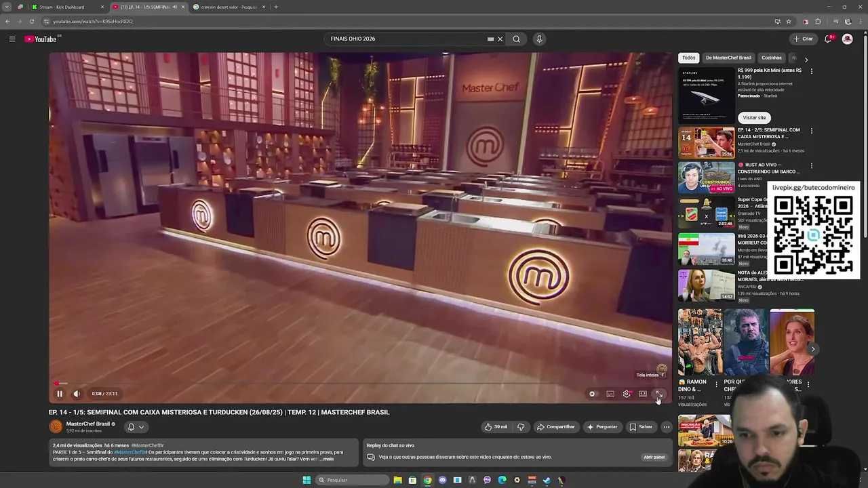
Task: Click Abrir painel for chat replay
Action: tap(654, 457)
